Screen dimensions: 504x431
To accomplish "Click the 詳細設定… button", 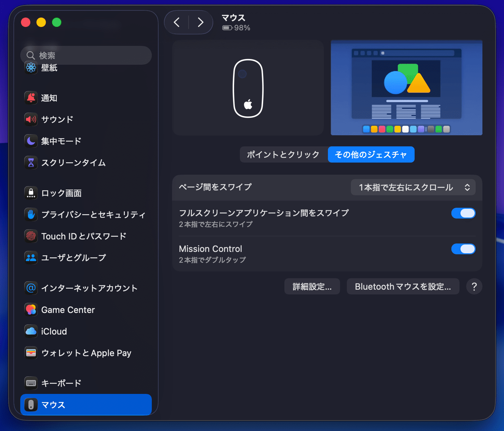I will click(x=312, y=287).
